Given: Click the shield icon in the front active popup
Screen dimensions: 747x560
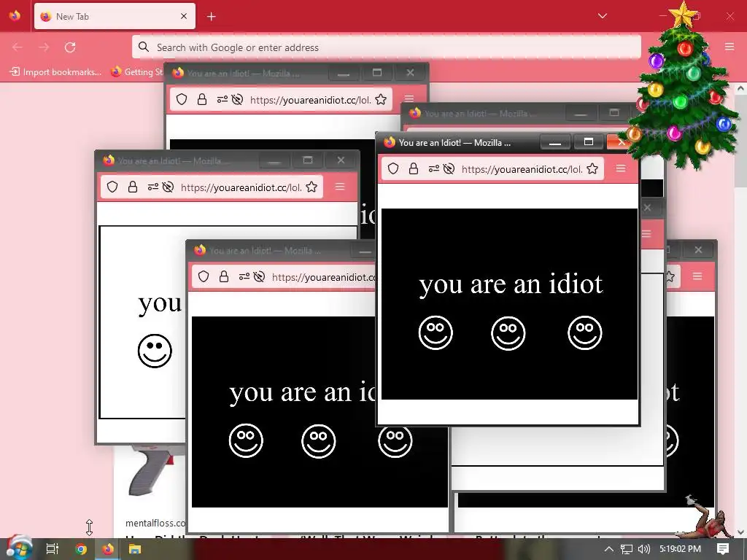Looking at the screenshot, I should point(393,168).
